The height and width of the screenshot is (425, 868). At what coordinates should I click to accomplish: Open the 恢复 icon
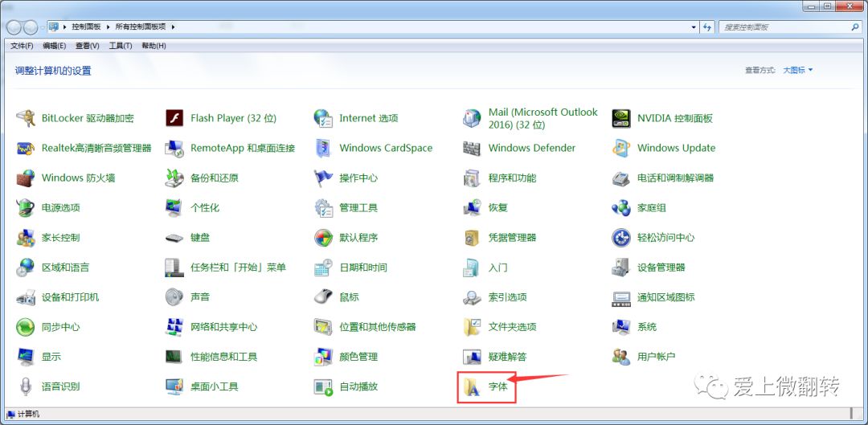473,207
